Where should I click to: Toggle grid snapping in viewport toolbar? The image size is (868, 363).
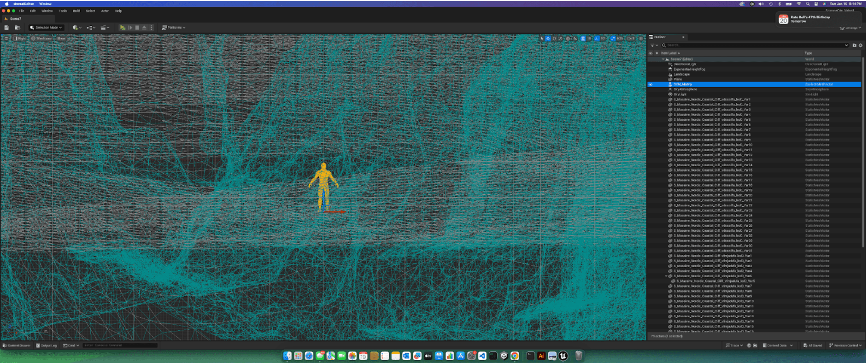pyautogui.click(x=583, y=39)
